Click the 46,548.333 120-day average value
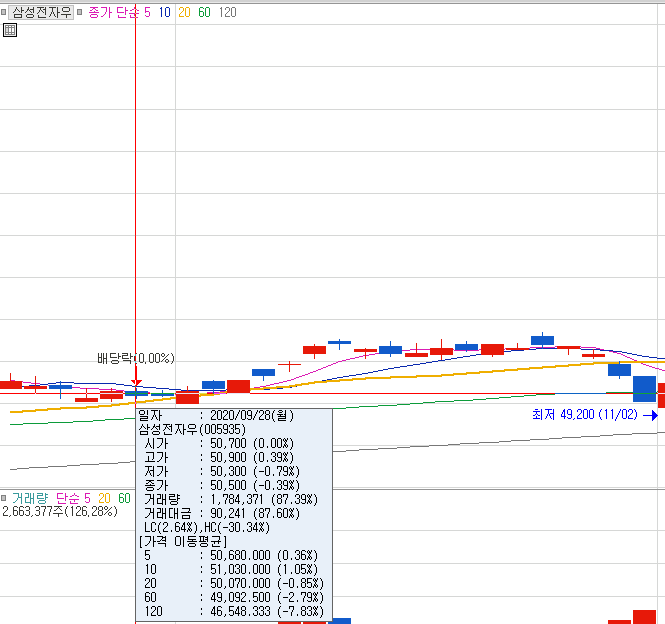The height and width of the screenshot is (624, 665). (x=240, y=611)
